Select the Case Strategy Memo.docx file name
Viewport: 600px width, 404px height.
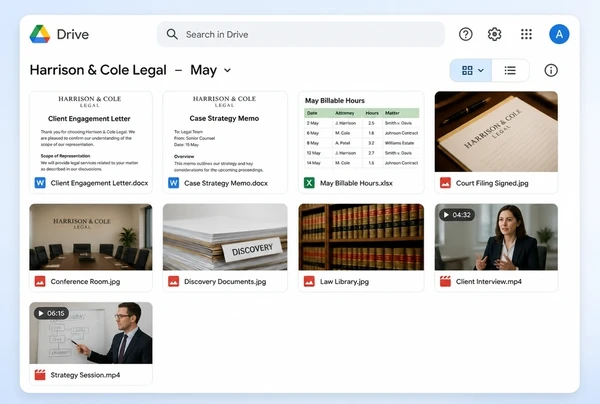click(226, 183)
